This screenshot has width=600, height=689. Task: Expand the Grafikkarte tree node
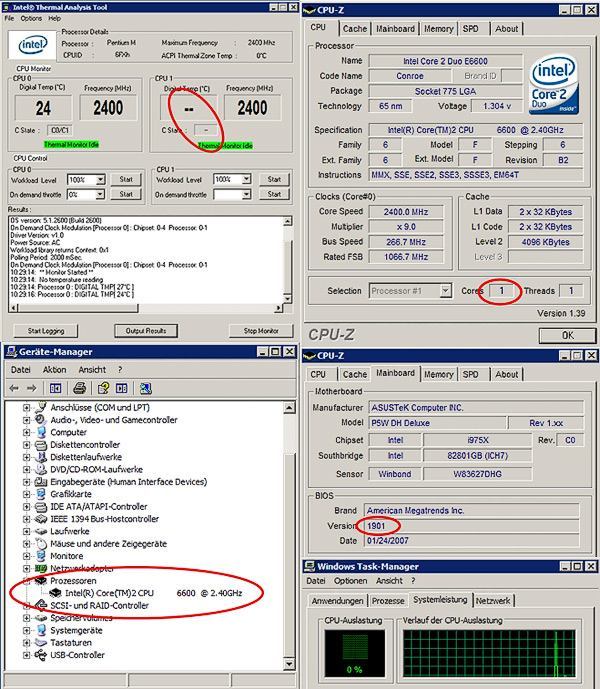click(26, 494)
